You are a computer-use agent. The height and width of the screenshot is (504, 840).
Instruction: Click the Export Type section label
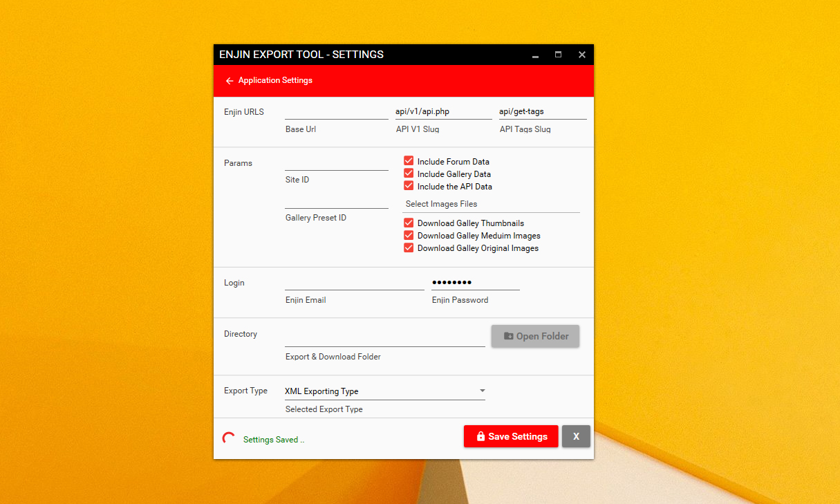coord(245,391)
